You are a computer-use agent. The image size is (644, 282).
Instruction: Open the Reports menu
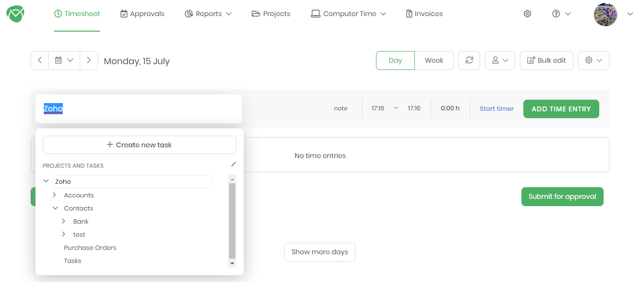tap(208, 14)
